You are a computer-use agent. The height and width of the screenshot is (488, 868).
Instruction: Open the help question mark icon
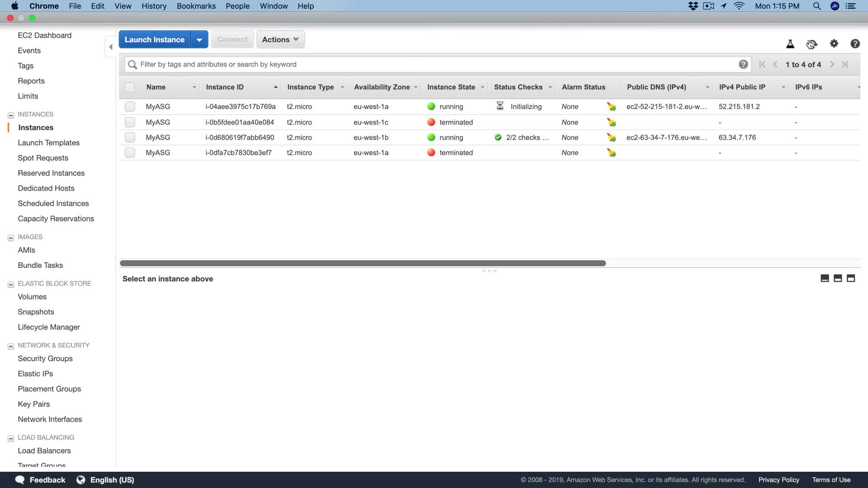point(854,44)
